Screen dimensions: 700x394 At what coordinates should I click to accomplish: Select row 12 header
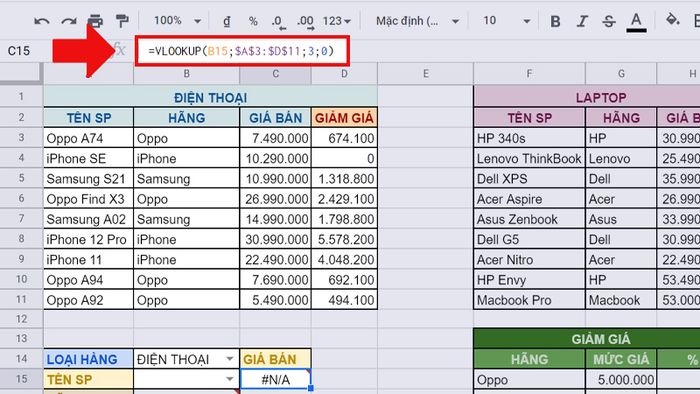pyautogui.click(x=21, y=319)
